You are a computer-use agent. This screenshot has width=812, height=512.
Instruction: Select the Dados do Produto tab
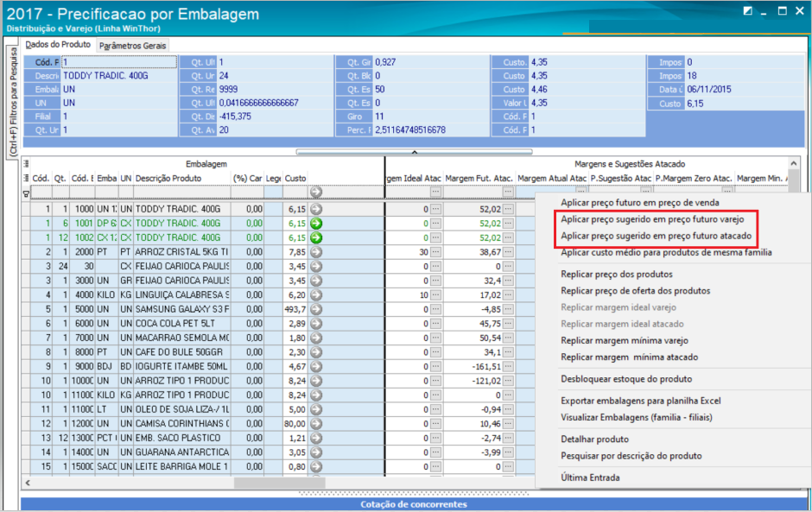(x=58, y=45)
